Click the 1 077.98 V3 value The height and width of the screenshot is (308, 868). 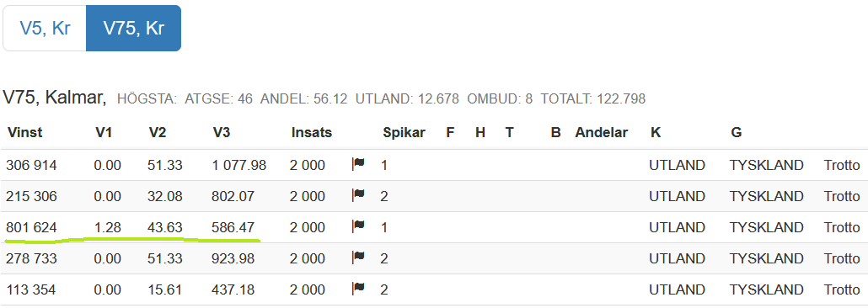(x=239, y=165)
